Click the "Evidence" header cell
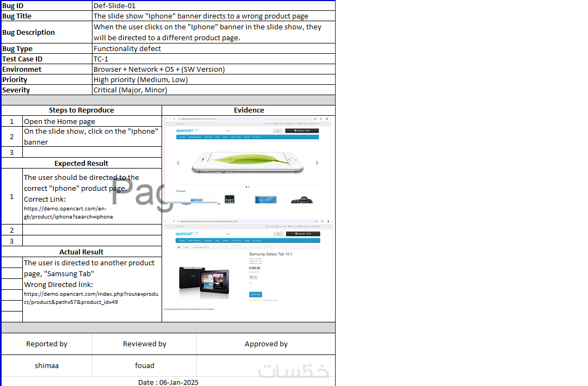Viewport: 588px width, 386px height. (249, 110)
